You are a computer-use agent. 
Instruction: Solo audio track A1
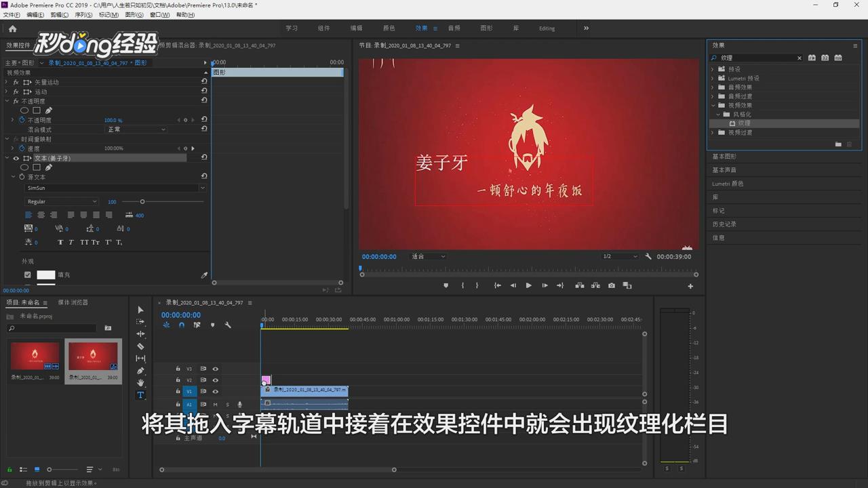(x=227, y=405)
